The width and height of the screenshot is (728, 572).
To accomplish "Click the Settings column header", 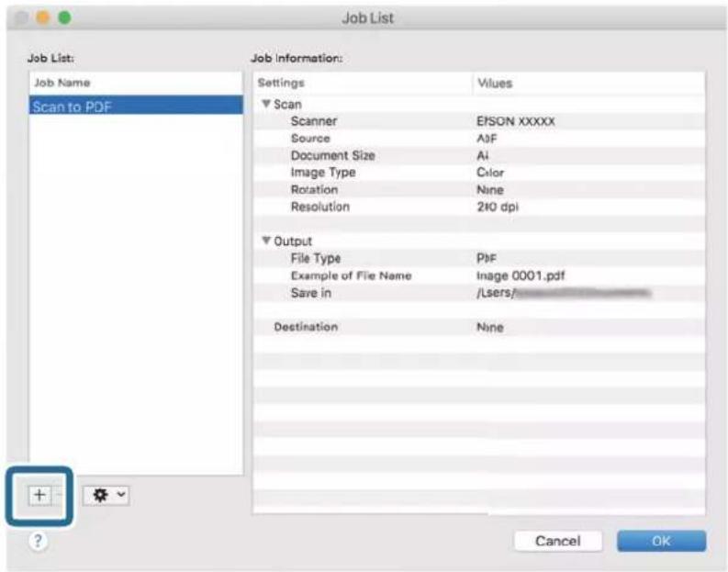I will (363, 84).
